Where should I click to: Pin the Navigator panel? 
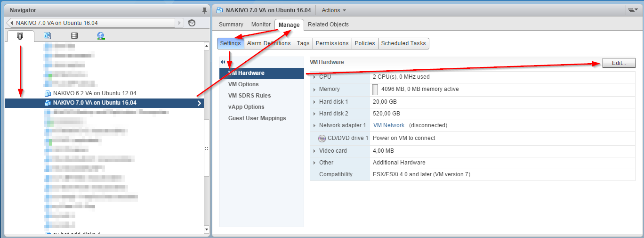click(x=204, y=10)
